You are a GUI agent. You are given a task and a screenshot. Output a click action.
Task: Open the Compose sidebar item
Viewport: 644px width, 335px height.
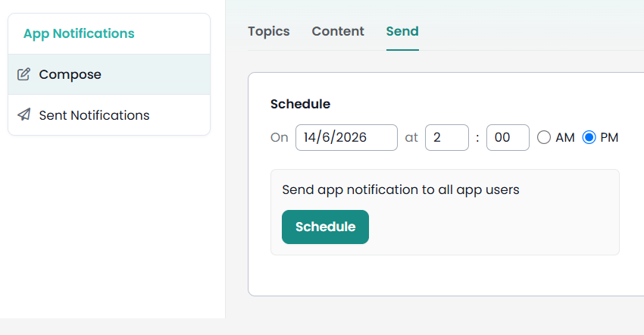pyautogui.click(x=109, y=74)
